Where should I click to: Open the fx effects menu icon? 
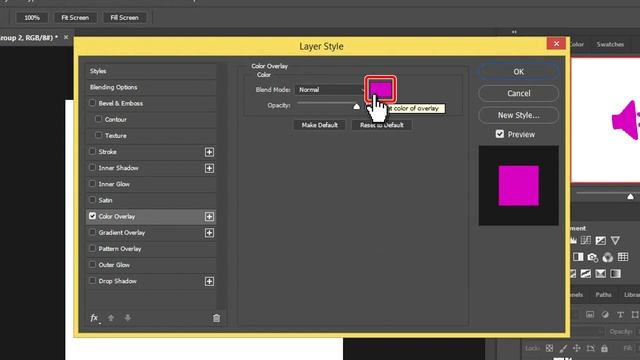pos(94,318)
